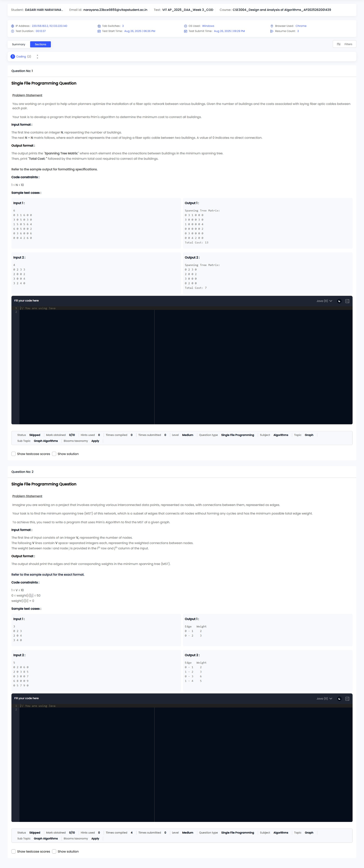The width and height of the screenshot is (364, 868).
Task: Click the IP Address globe icon
Action: pos(12,26)
